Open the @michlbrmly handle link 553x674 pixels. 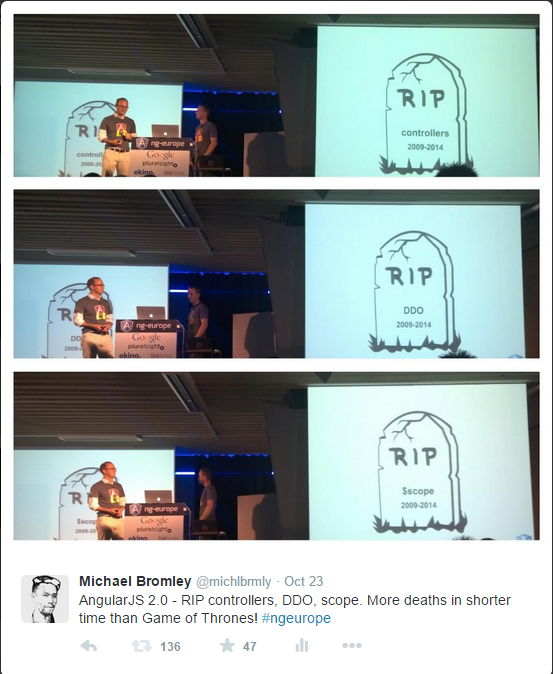point(234,582)
